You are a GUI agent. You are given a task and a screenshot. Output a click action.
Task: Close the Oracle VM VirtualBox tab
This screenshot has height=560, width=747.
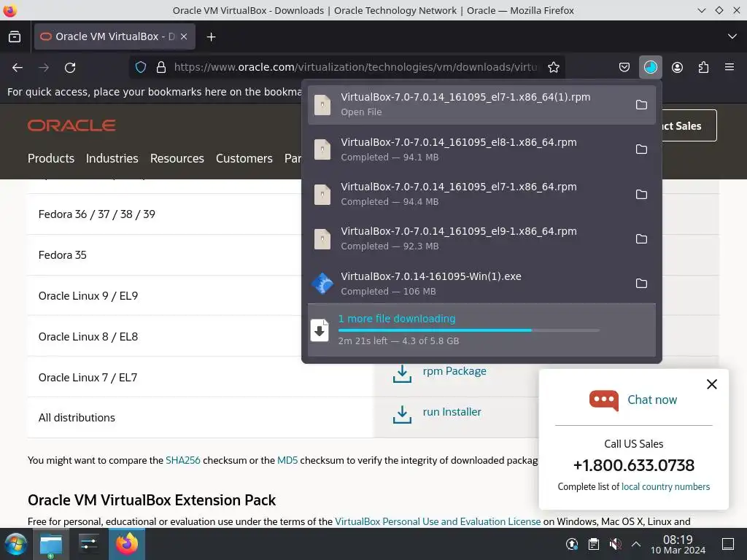[x=184, y=36]
